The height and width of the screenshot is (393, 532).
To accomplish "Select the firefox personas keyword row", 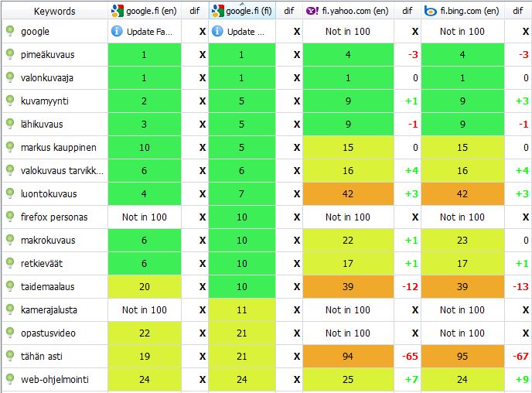I will (x=56, y=217).
